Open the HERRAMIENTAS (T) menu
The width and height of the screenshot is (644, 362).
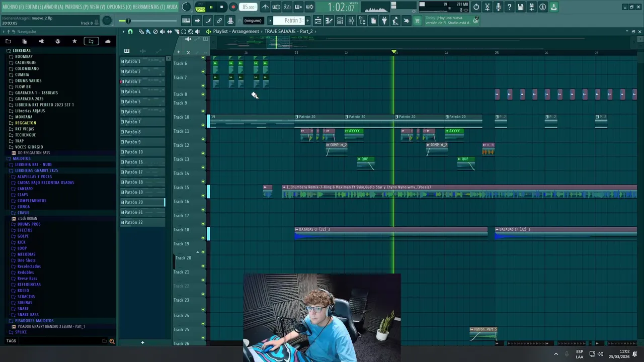coord(148,7)
